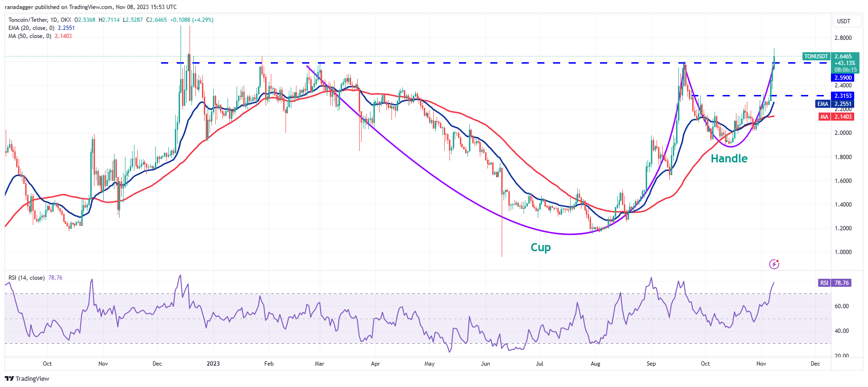Screen dimensions: 868x387
Task: Select the Handle text annotation
Action: pyautogui.click(x=729, y=159)
